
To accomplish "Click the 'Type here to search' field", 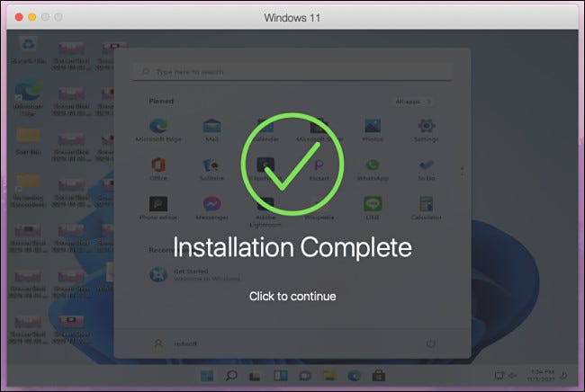I will tap(292, 72).
